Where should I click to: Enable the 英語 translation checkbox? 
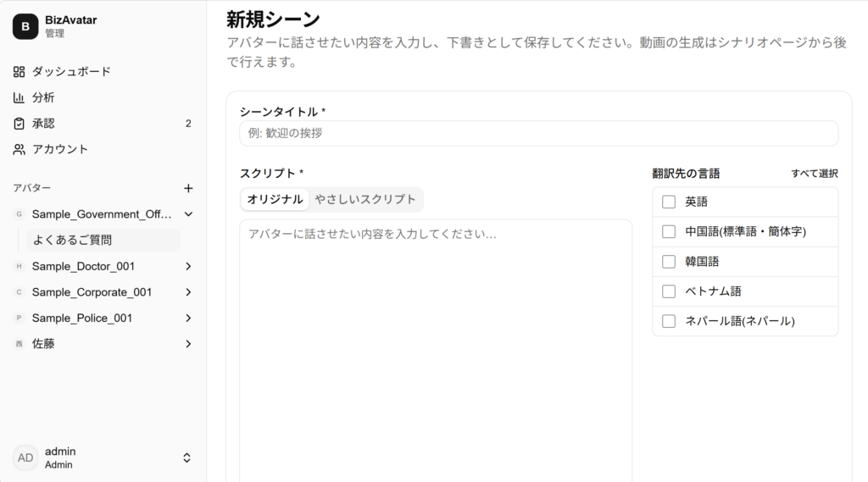coord(669,202)
